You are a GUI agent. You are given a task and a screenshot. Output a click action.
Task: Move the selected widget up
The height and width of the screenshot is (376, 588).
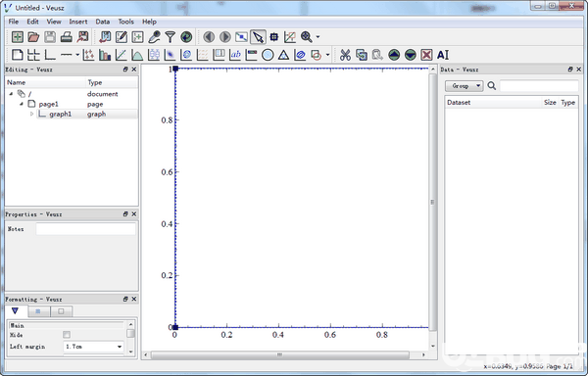(394, 55)
